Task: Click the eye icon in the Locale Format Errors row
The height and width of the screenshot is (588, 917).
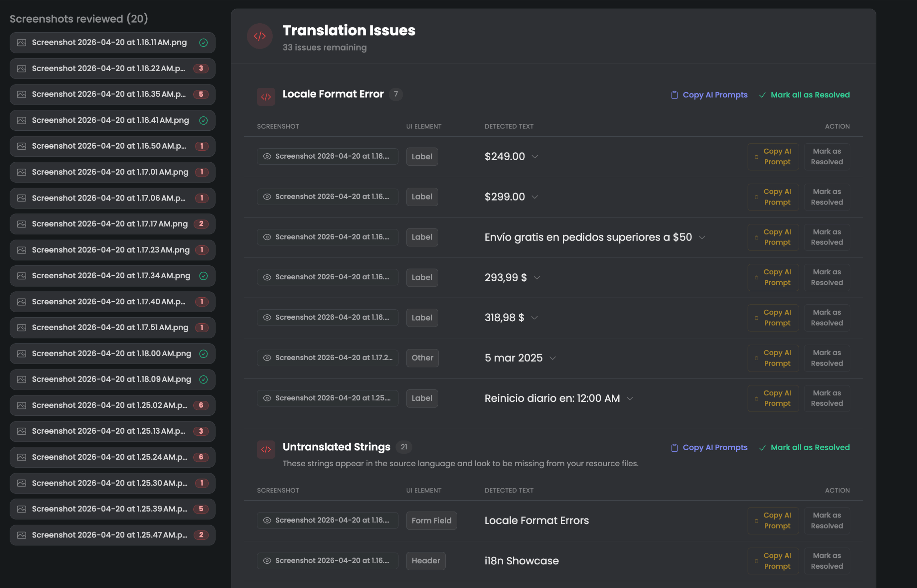Action: (267, 520)
